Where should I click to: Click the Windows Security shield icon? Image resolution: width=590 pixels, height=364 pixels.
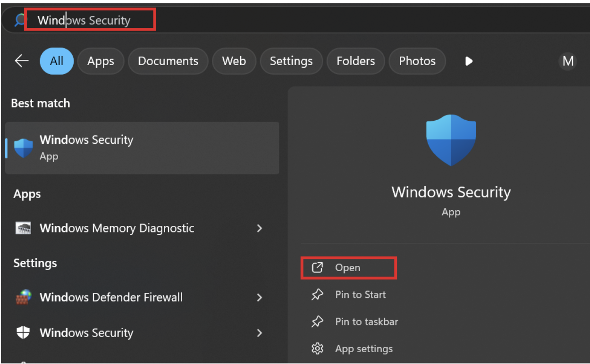click(23, 147)
